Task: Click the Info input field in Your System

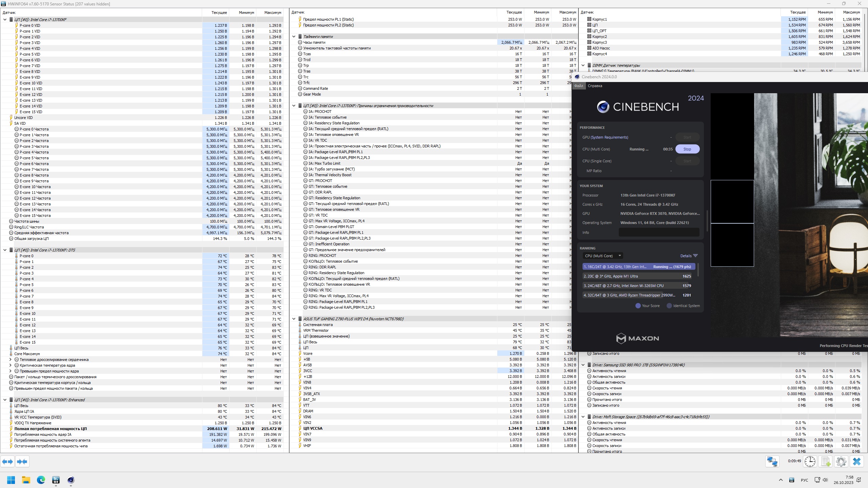Action: [x=659, y=232]
